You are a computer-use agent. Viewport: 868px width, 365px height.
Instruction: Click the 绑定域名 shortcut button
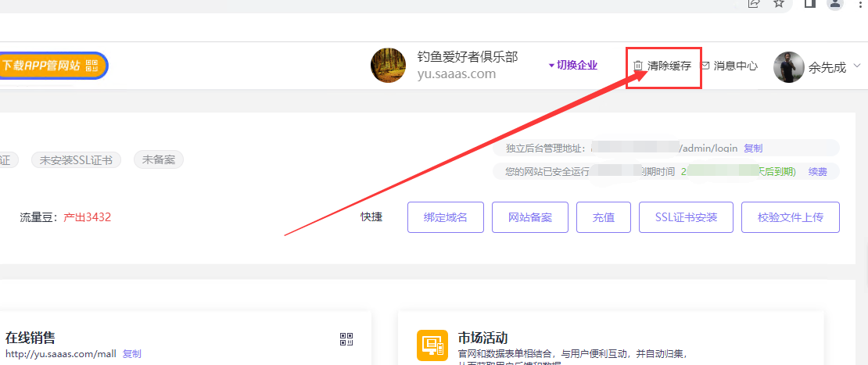(446, 217)
